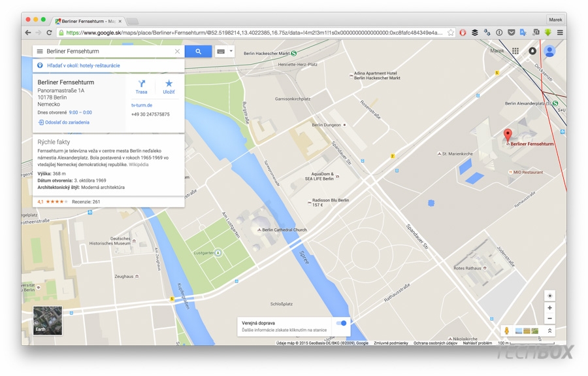Click the Deutsches Historisches Museum marker

[134, 241]
